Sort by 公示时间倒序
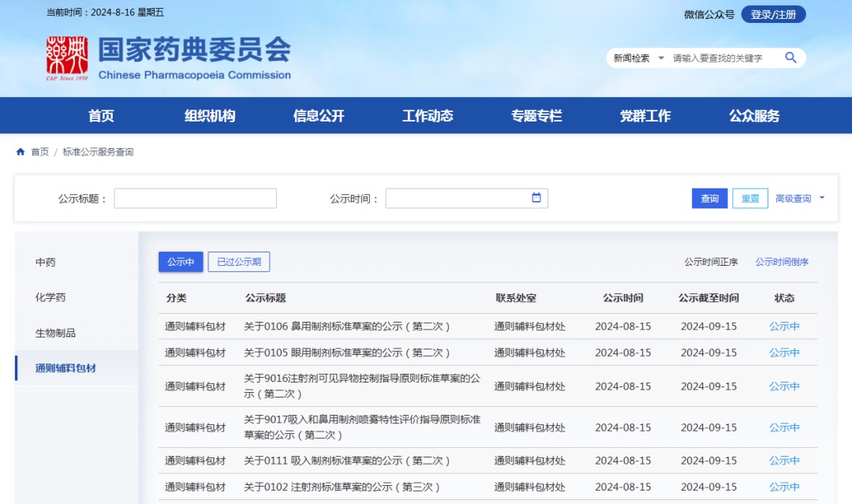This screenshot has width=852, height=504. pyautogui.click(x=781, y=262)
